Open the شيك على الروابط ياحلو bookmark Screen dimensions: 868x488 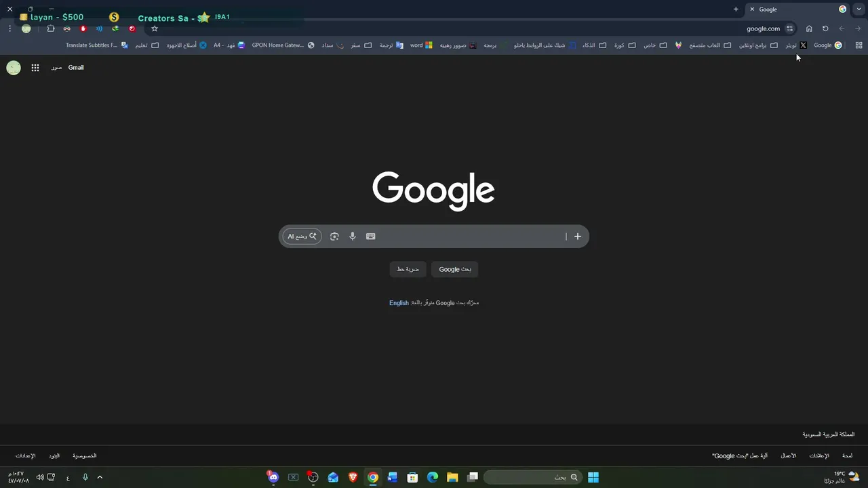coord(545,45)
